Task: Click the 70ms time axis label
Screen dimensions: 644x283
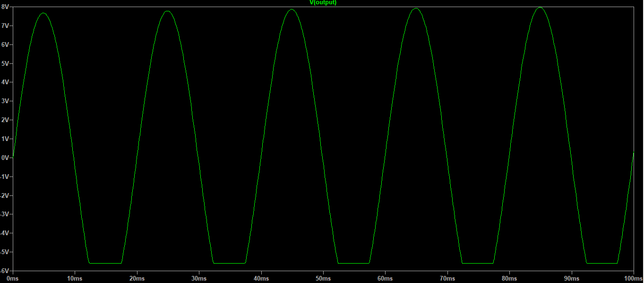Action: pyautogui.click(x=447, y=278)
